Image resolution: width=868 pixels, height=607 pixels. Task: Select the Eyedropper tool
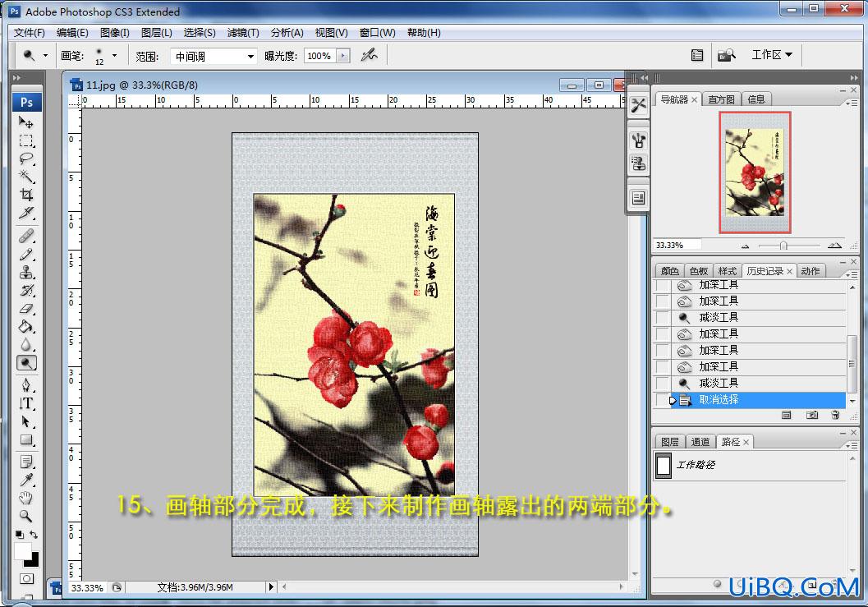[x=26, y=480]
